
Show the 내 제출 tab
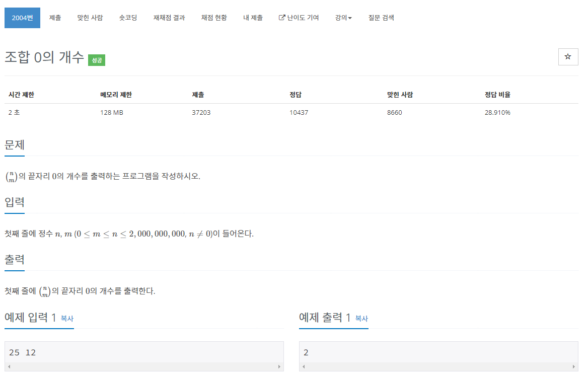[x=253, y=18]
